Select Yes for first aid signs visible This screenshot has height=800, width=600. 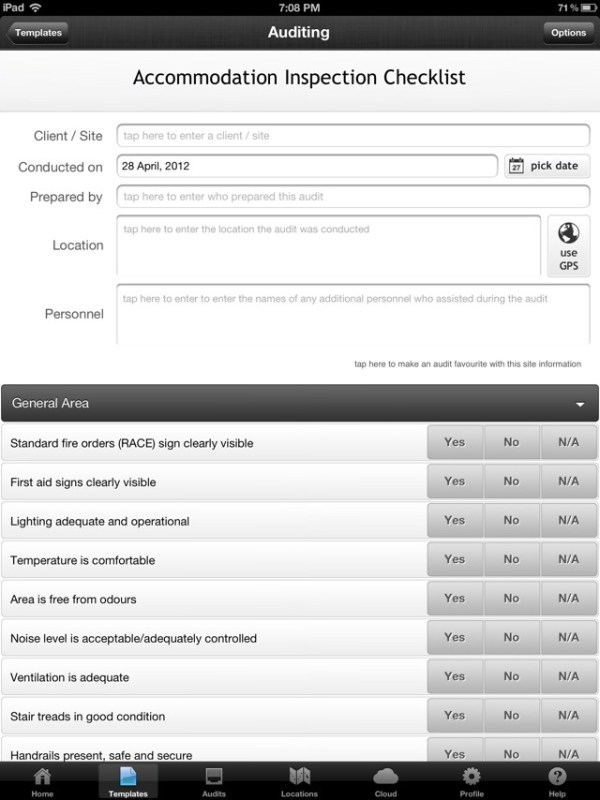click(x=455, y=481)
